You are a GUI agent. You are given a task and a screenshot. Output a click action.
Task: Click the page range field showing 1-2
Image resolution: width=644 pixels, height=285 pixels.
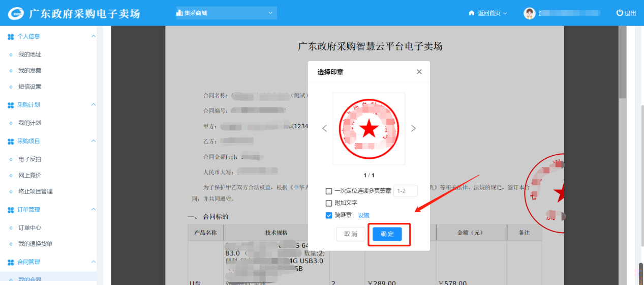[x=406, y=191]
